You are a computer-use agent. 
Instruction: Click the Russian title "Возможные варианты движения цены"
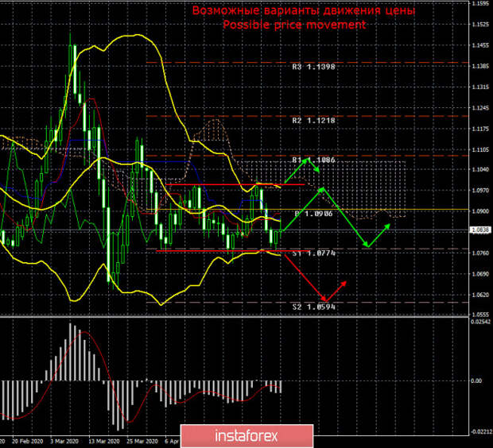pos(304,10)
